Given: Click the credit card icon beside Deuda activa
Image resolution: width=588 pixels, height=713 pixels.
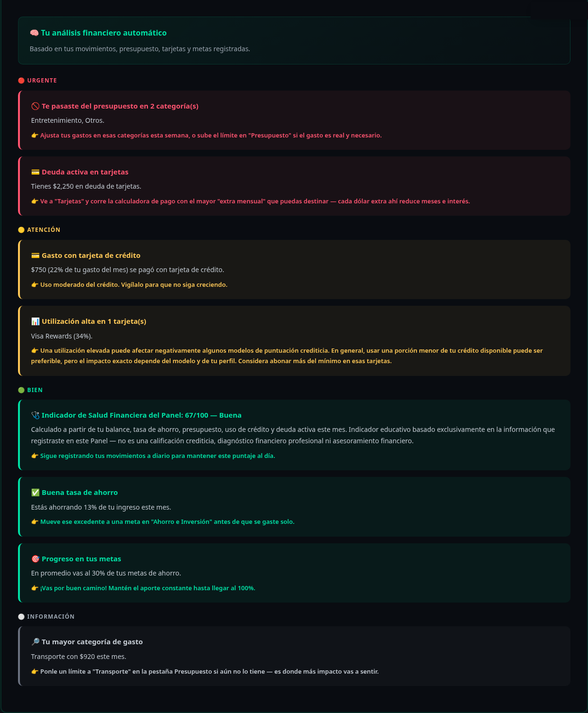Looking at the screenshot, I should (x=36, y=172).
